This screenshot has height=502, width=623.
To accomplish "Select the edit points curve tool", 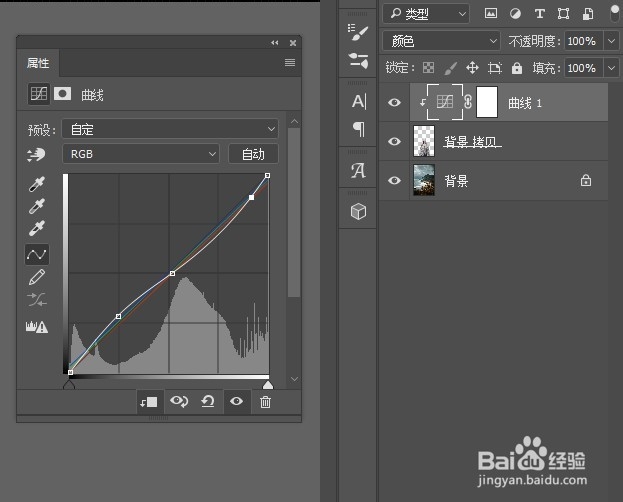I will pyautogui.click(x=37, y=254).
